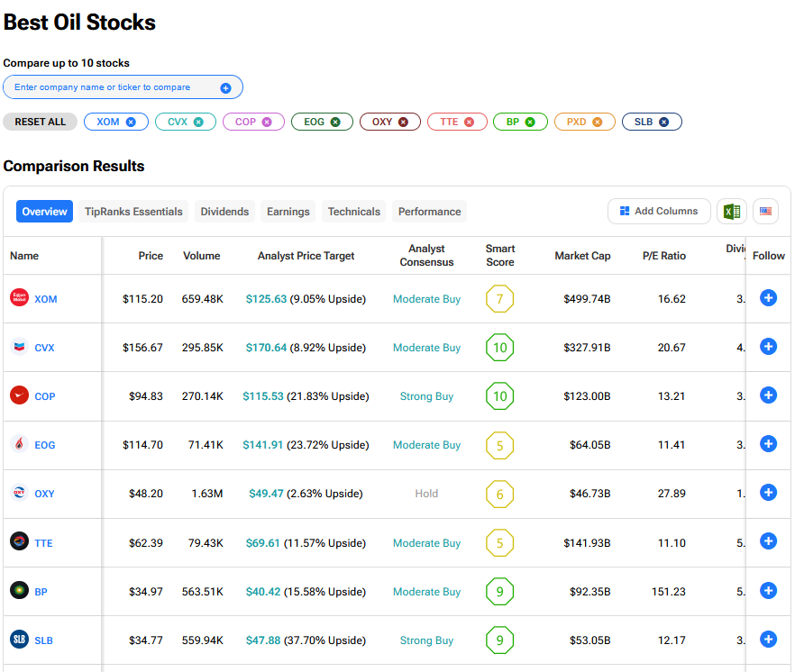Screen dimensions: 795x672
Task: Click the RESET ALL button
Action: tap(40, 123)
